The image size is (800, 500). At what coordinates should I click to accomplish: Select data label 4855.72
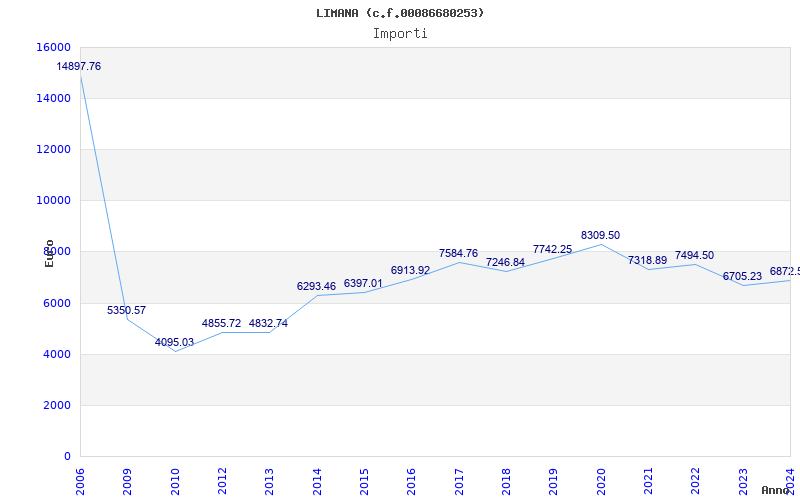221,323
